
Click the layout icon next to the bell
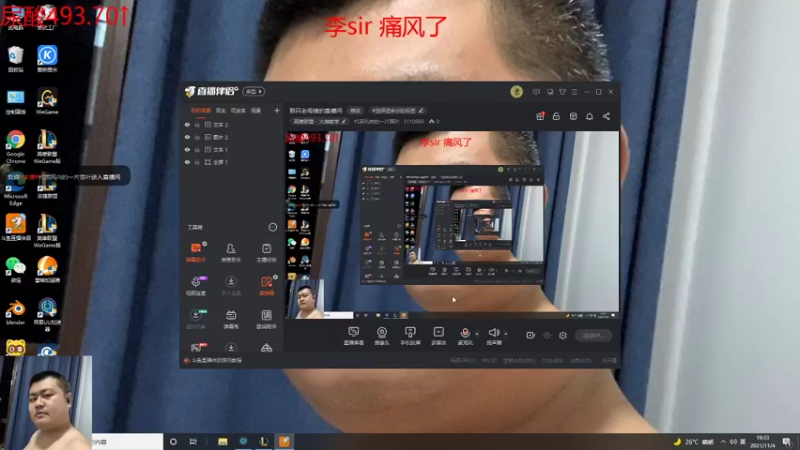click(x=573, y=116)
